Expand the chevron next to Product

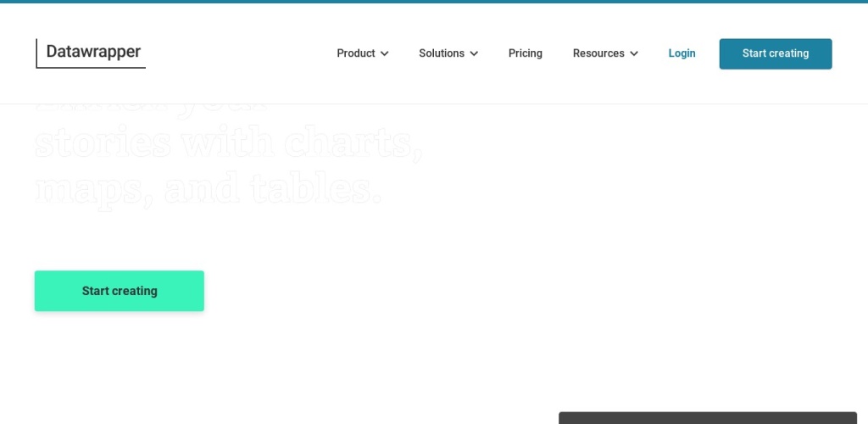coord(385,53)
